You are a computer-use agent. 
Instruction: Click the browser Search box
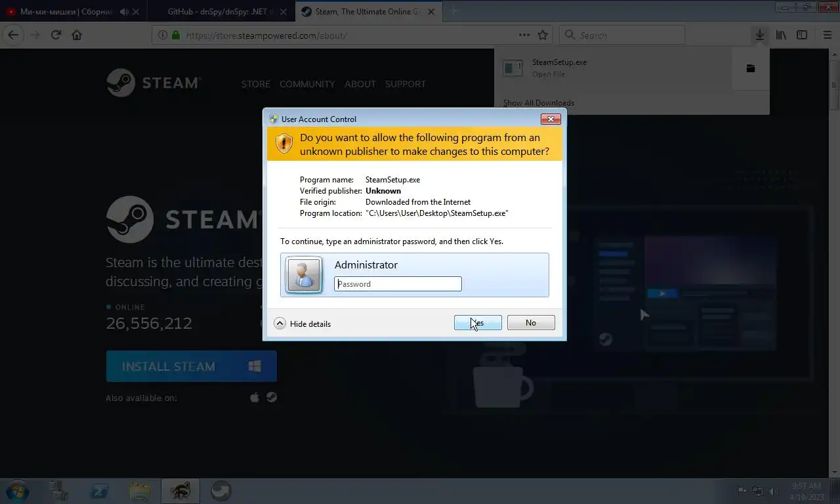tap(622, 35)
